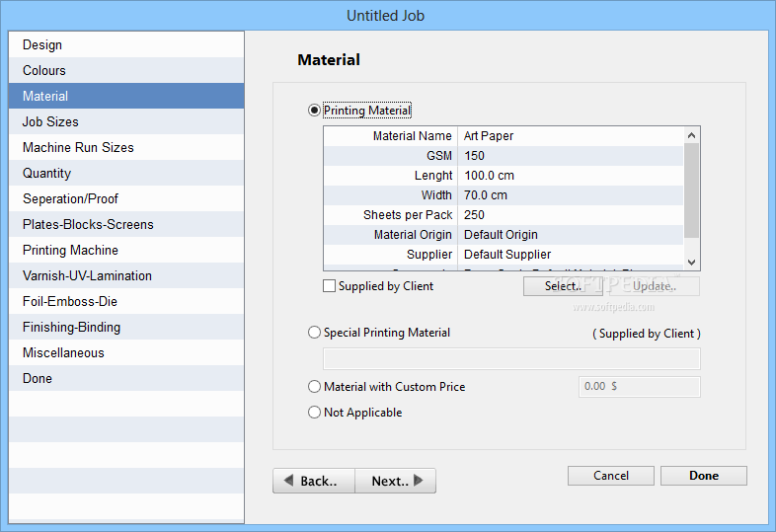776x532 pixels.
Task: Select the Material step in sidebar
Action: coord(126,96)
